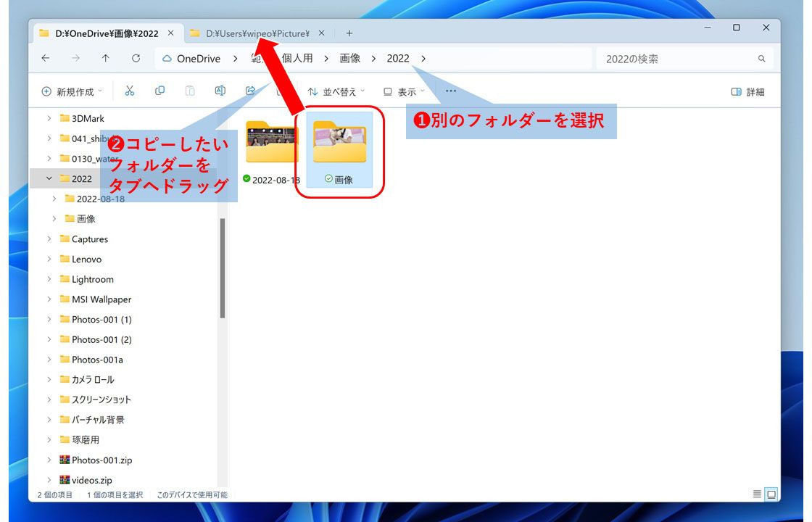Image resolution: width=812 pixels, height=522 pixels.
Task: Switch to details list view icon
Action: [757, 494]
